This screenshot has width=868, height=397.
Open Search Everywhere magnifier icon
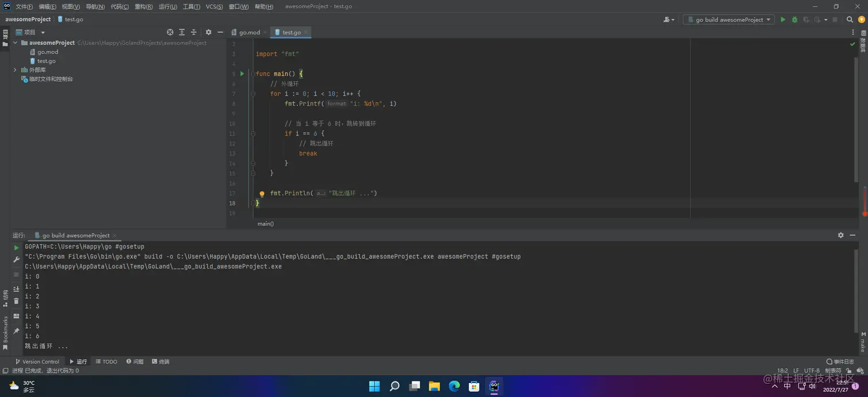[x=850, y=20]
